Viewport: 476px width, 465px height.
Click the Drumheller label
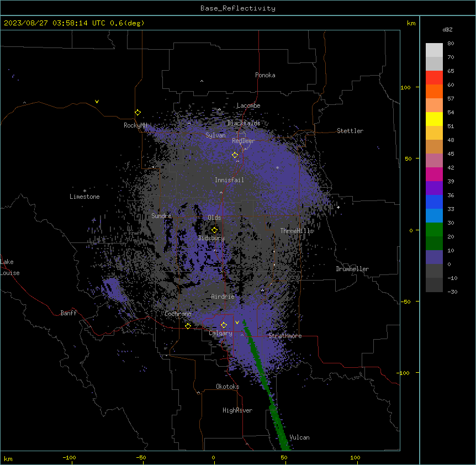[x=352, y=269]
